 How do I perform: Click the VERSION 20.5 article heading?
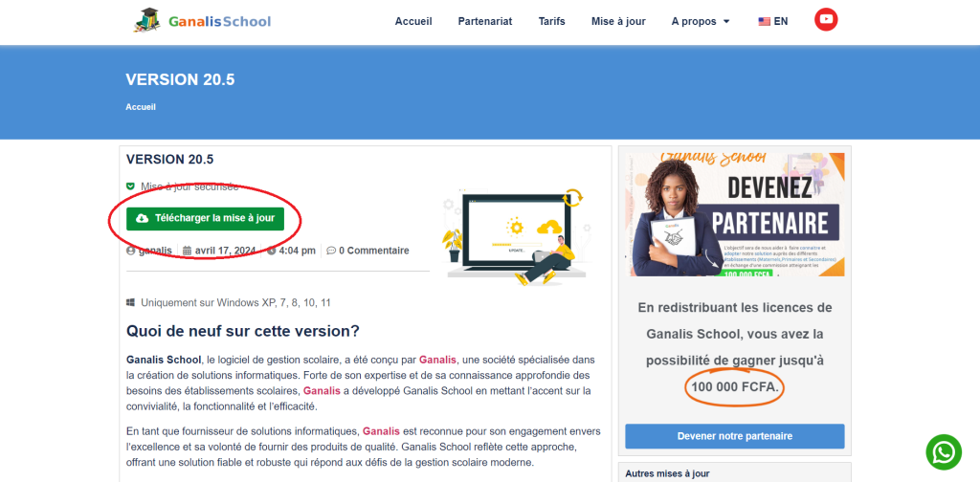click(169, 159)
